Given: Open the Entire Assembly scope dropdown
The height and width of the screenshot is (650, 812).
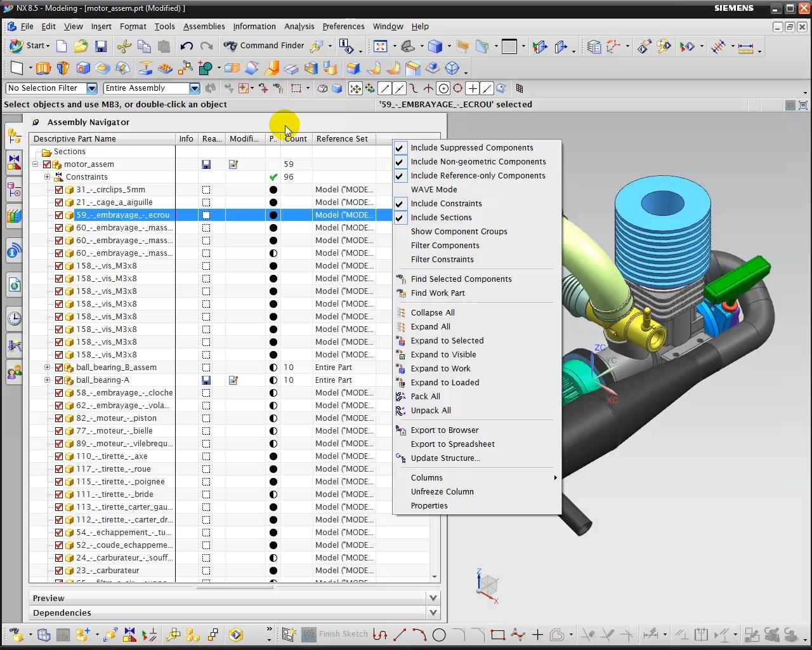Looking at the screenshot, I should point(195,88).
